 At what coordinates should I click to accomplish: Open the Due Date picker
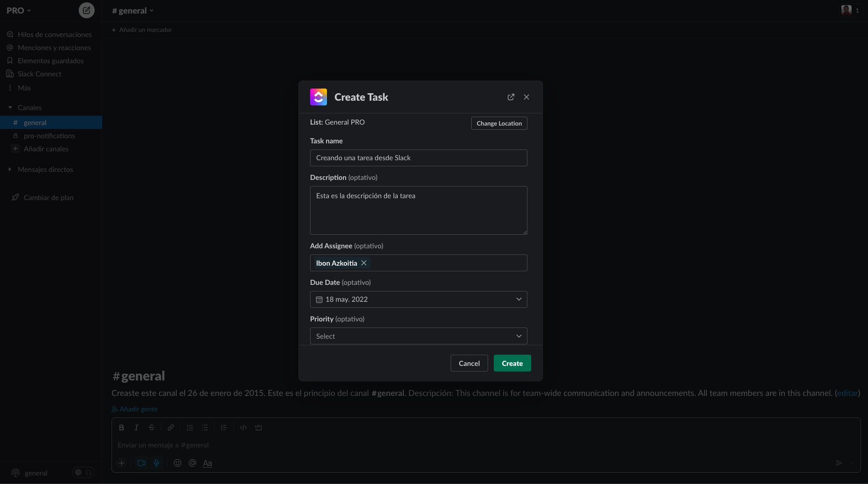(419, 299)
